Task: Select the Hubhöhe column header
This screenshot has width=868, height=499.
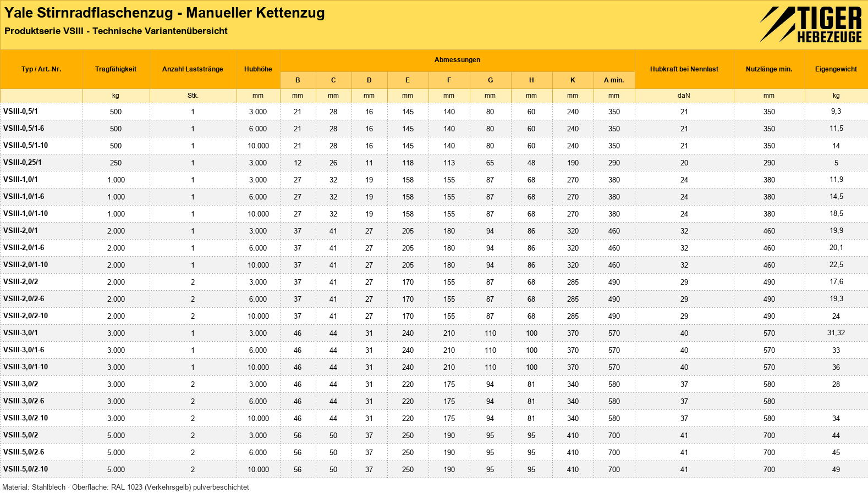Action: pos(258,69)
